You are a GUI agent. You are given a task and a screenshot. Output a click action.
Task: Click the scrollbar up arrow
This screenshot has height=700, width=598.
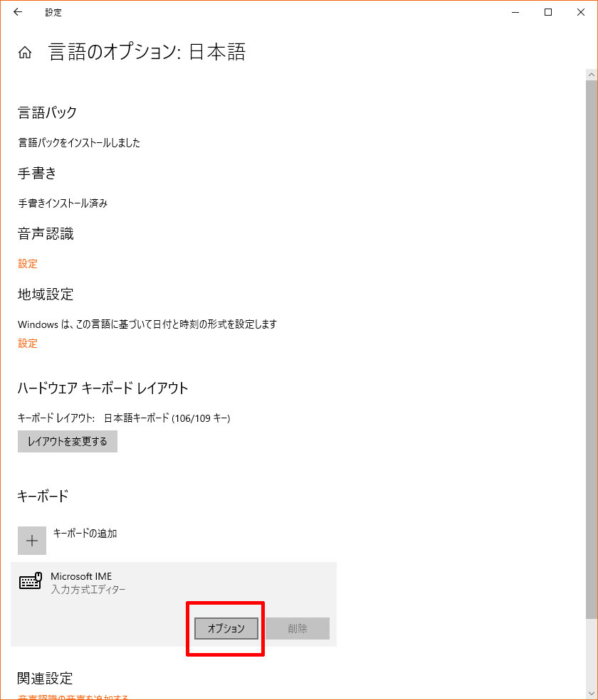[x=592, y=75]
